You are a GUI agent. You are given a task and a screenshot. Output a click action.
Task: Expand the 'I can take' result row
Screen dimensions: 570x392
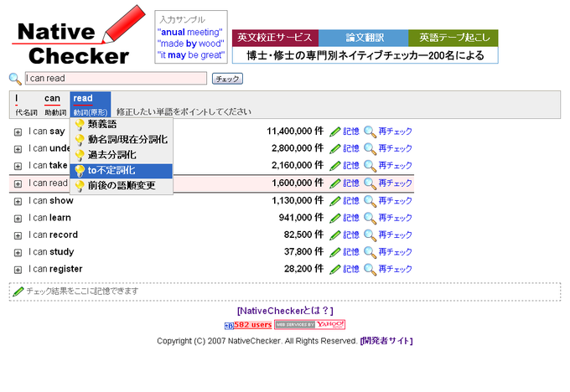coord(18,167)
